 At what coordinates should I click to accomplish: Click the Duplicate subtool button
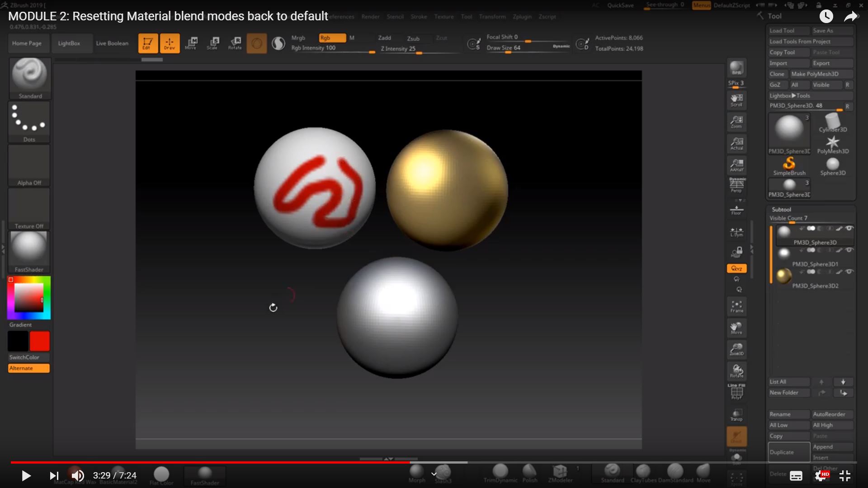(x=789, y=452)
